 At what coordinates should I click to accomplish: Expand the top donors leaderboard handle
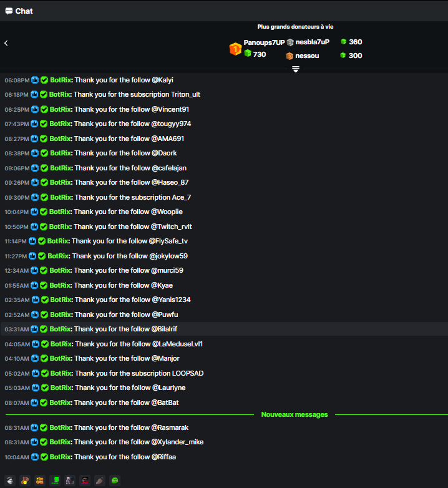(296, 69)
